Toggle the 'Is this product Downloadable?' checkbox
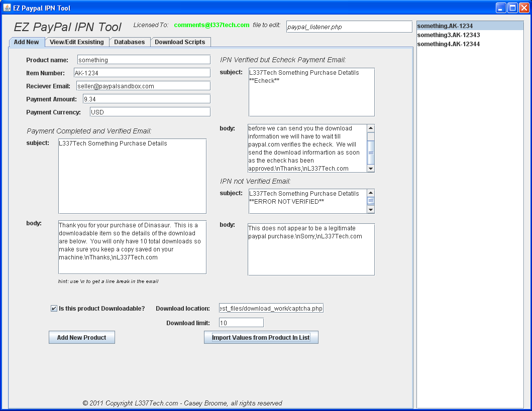The width and height of the screenshot is (532, 411). pyautogui.click(x=54, y=308)
